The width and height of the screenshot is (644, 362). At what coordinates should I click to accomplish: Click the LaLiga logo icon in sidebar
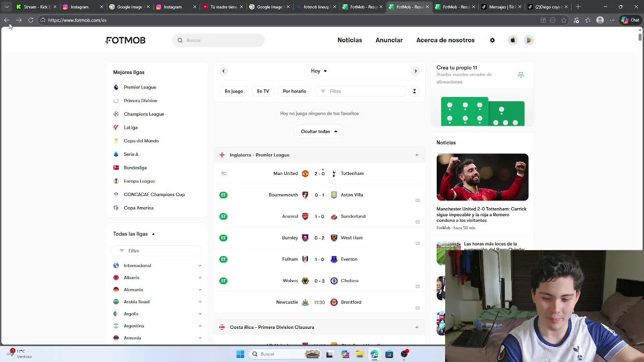point(116,127)
